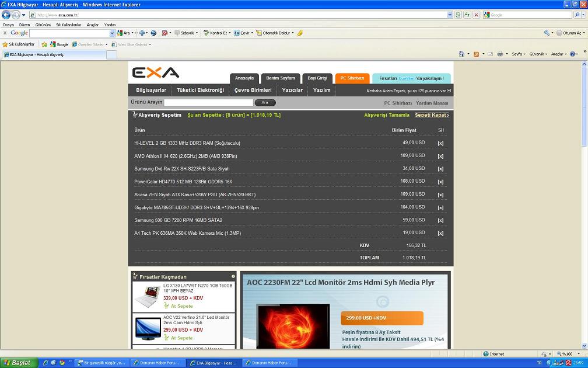Viewport: 588px width, 368px height.
Task: Open the Yazıcılar category
Action: tap(292, 90)
